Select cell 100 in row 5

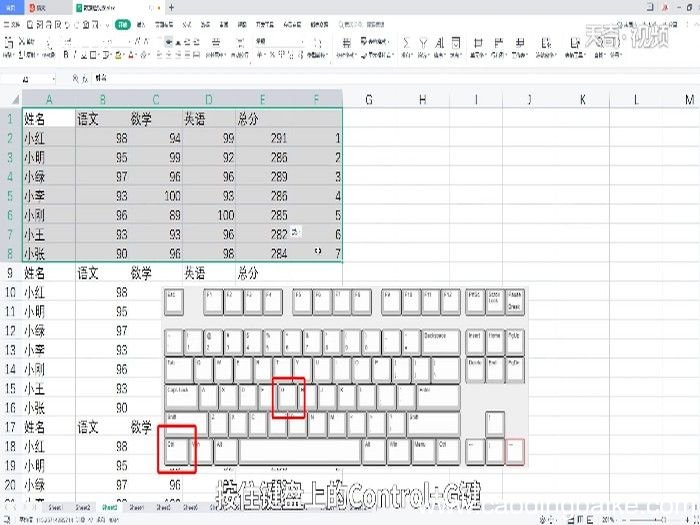click(155, 196)
